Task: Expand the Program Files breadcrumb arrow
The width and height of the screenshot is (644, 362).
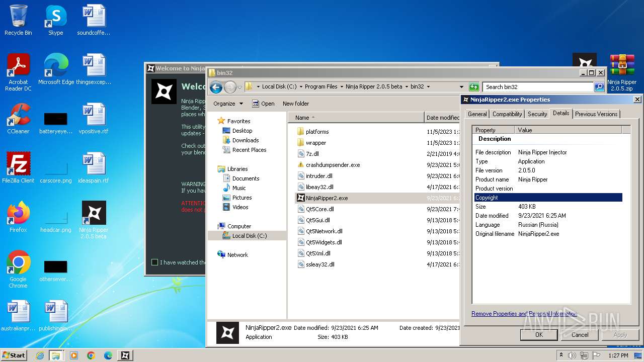Action: 342,86
